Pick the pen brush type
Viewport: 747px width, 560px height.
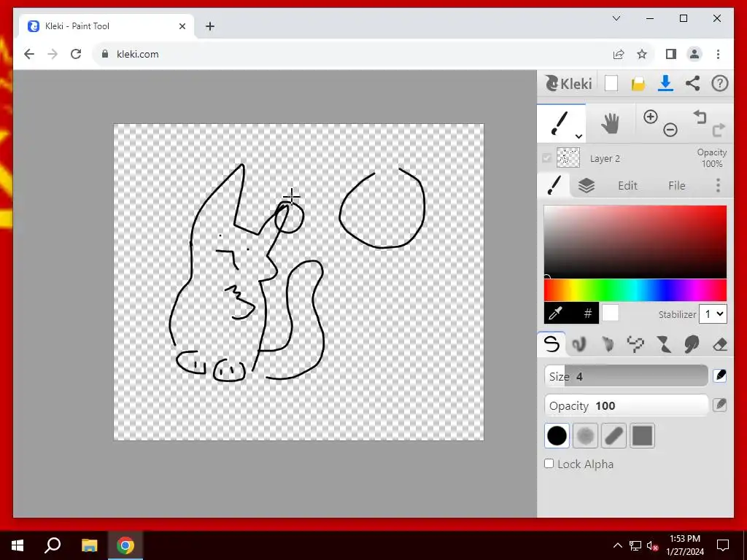click(x=551, y=344)
